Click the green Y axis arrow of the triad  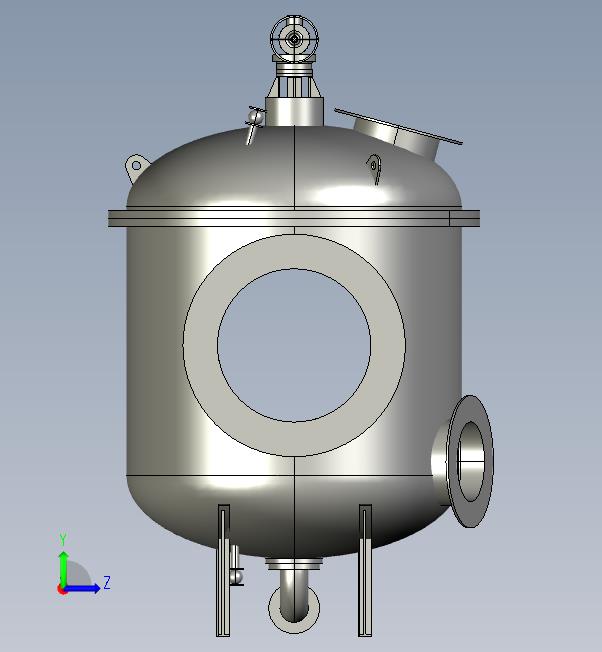coord(63,568)
